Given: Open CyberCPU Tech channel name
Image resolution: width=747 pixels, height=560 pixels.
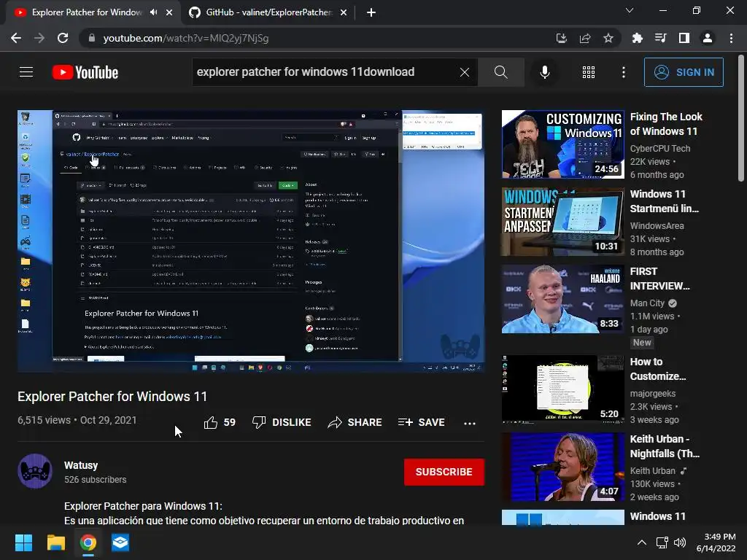Looking at the screenshot, I should (x=659, y=149).
